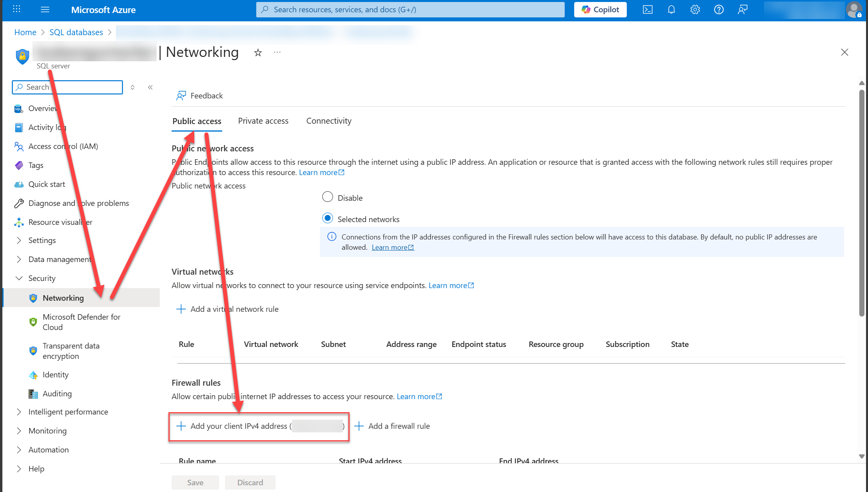Open the notifications bell
This screenshot has width=868, height=492.
pos(671,9)
